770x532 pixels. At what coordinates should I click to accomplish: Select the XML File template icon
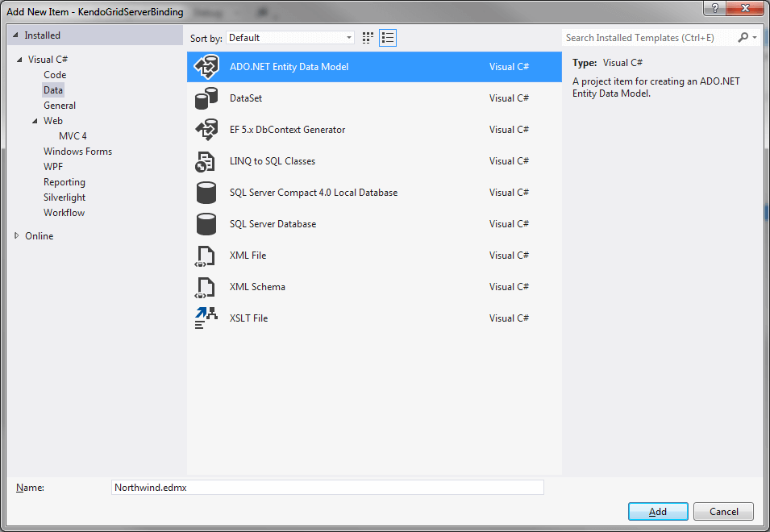206,255
